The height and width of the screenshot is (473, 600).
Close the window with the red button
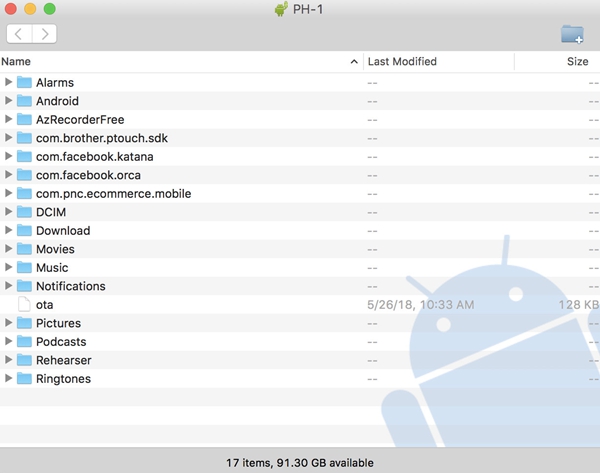point(11,9)
